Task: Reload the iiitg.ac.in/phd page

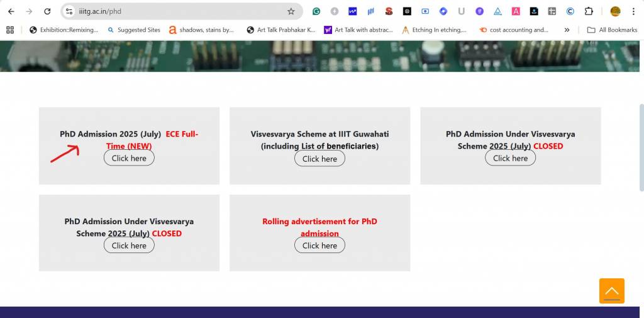Action: [x=47, y=11]
